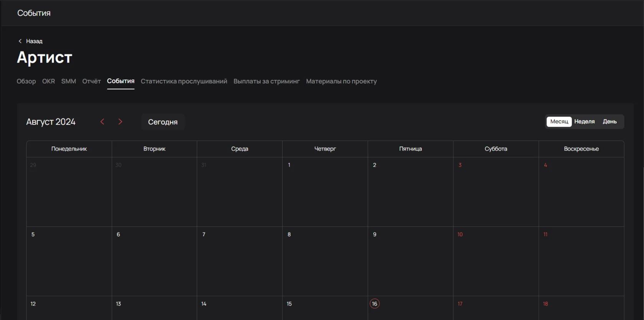Switch calendar to Месяц view
The height and width of the screenshot is (320, 644).
coord(559,122)
